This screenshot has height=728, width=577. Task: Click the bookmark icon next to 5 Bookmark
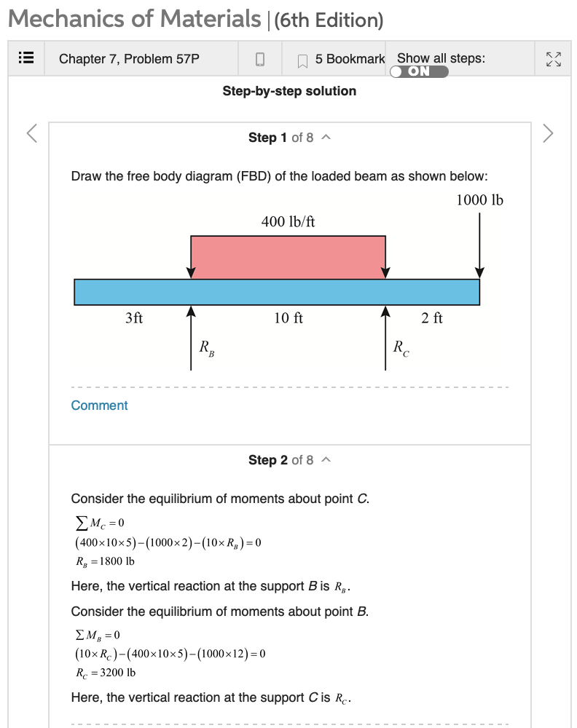point(302,58)
